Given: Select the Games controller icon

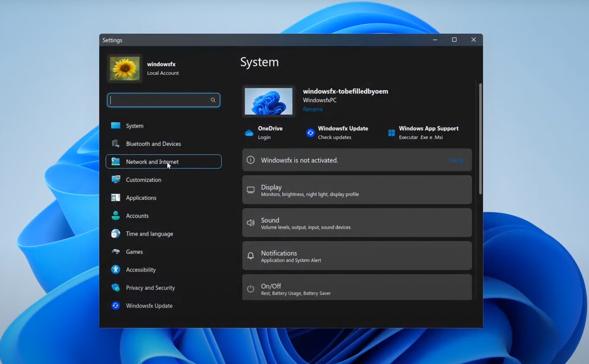Looking at the screenshot, I should pos(115,251).
